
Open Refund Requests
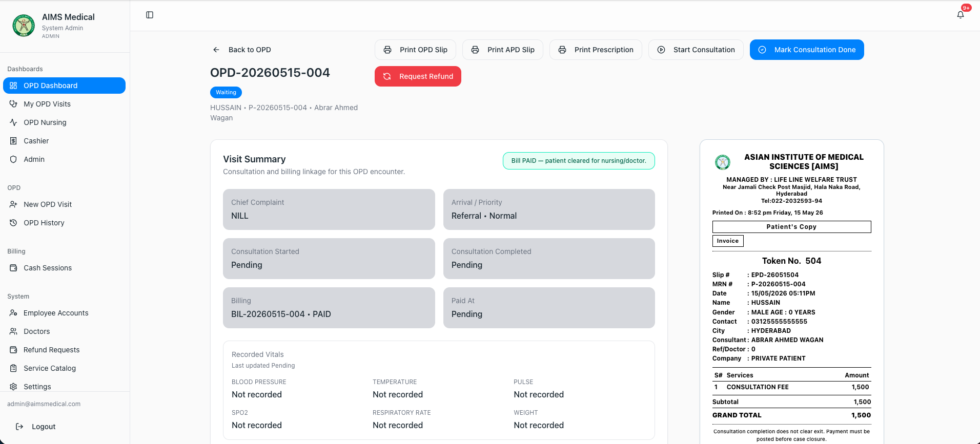coord(64,350)
